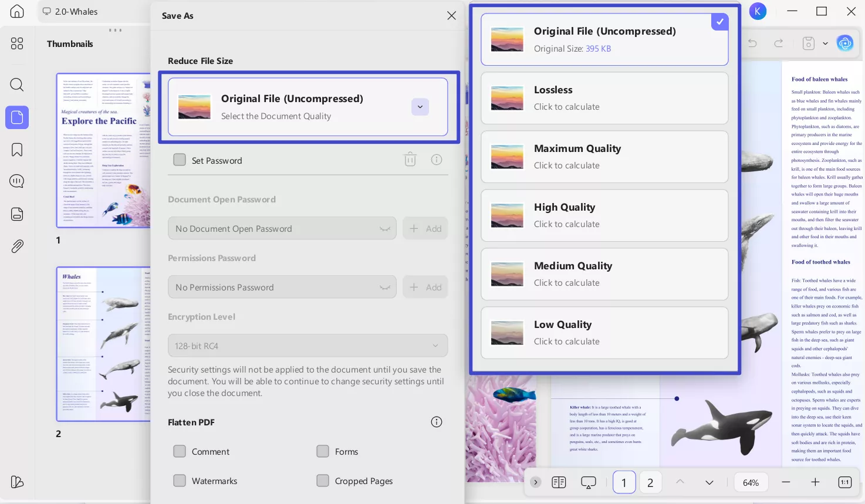Screen dimensions: 865x504
Task: Choose the Medium Quality option
Action: tap(604, 274)
